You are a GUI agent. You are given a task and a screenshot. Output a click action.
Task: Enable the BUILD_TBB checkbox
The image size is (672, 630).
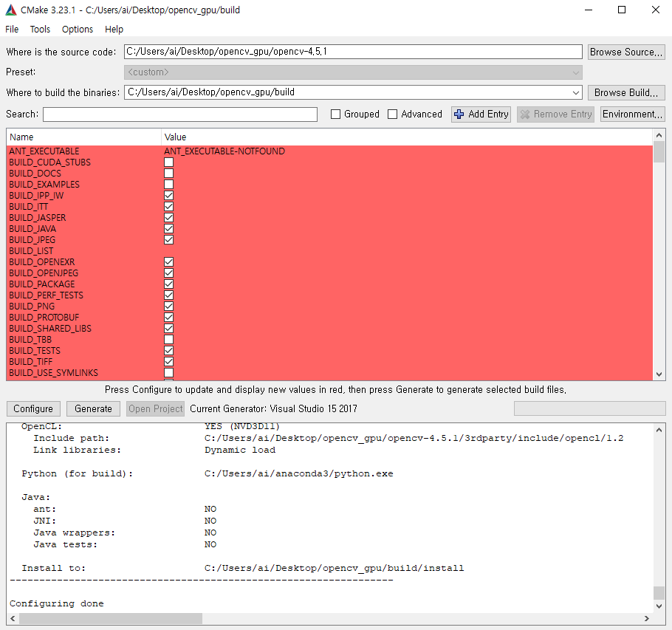pyautogui.click(x=169, y=340)
